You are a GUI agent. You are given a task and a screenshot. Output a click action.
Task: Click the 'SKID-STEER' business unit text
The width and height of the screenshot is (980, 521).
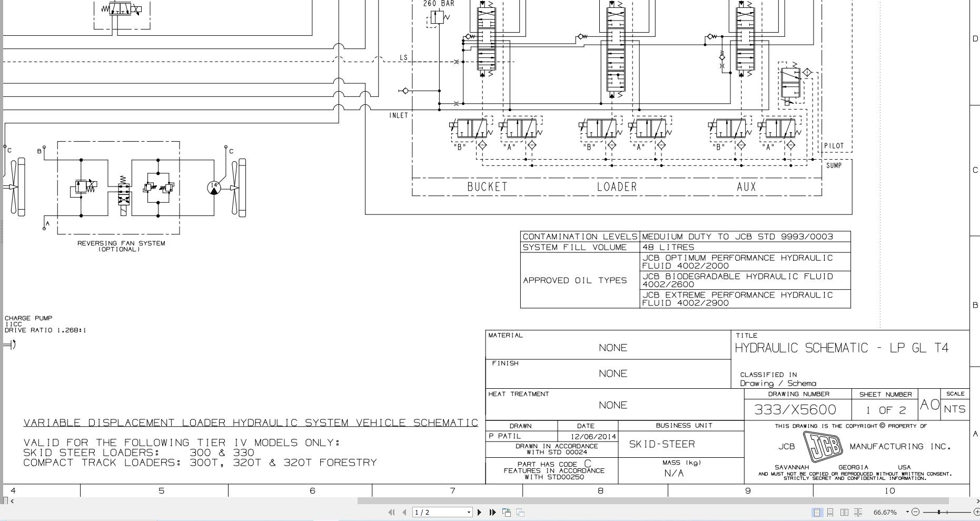coord(662,444)
